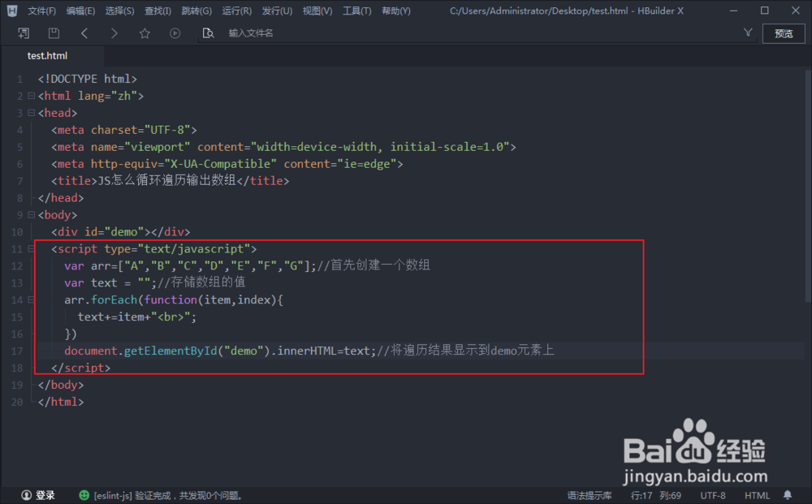Collapse the head section fold marker
The height and width of the screenshot is (504, 812).
tap(31, 112)
